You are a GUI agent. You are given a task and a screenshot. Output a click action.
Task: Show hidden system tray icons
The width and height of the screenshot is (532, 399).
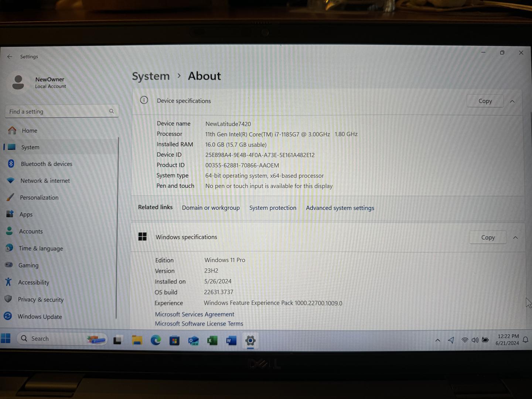click(x=437, y=340)
